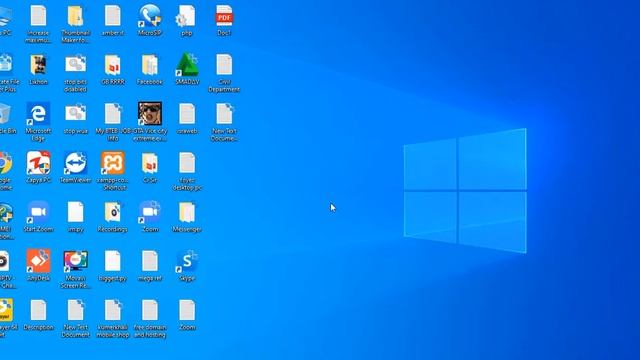640x360 pixels.
Task: Launch the Zapya PC shortcut
Action: click(38, 167)
